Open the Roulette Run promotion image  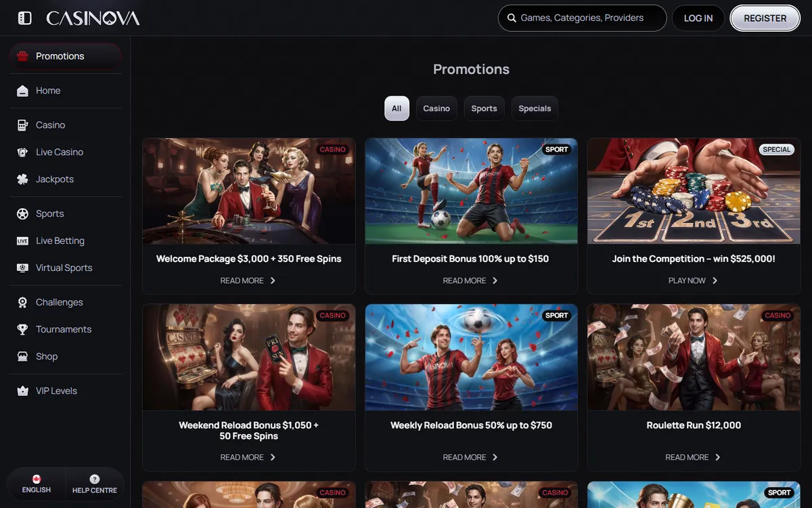pyautogui.click(x=694, y=357)
